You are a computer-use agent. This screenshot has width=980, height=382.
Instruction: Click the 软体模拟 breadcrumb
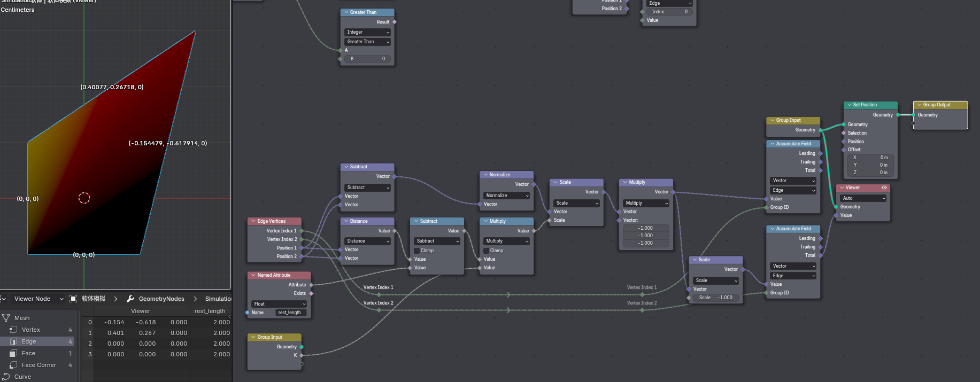tap(94, 299)
